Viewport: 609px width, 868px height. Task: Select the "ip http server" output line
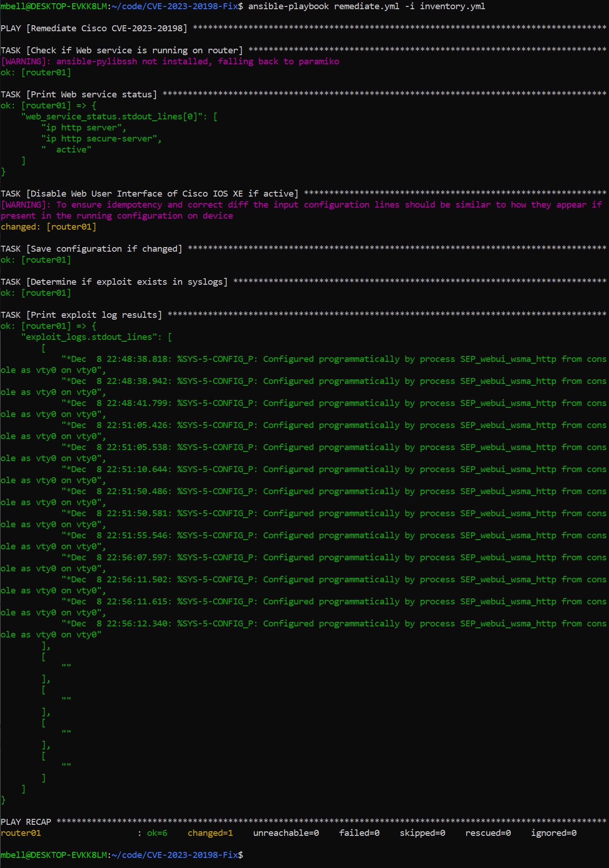(84, 128)
